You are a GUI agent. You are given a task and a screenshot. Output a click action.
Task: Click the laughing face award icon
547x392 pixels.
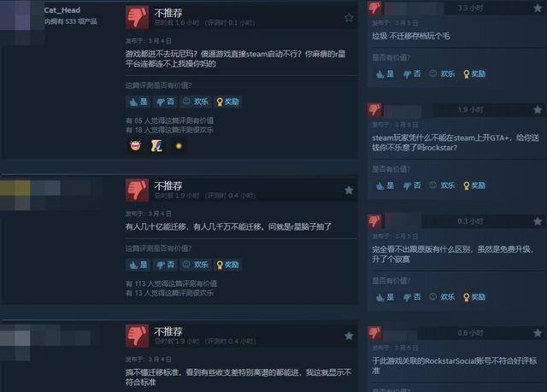135,145
